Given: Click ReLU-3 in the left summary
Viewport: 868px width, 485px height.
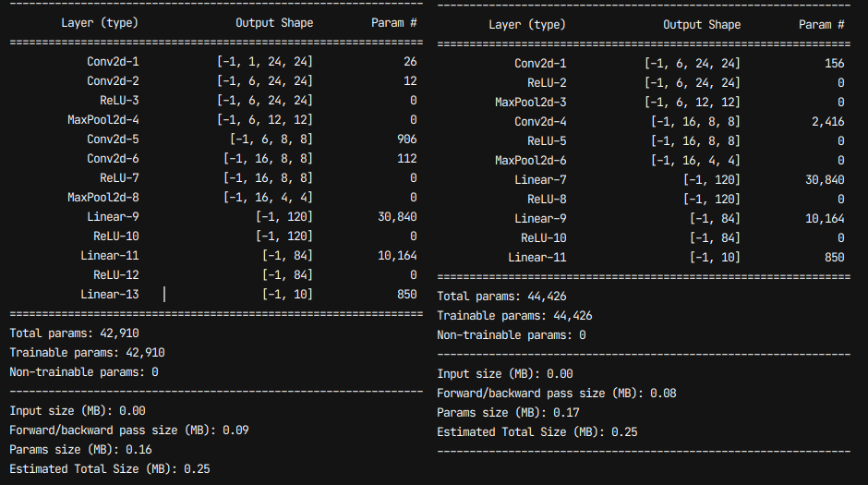Looking at the screenshot, I should (119, 100).
